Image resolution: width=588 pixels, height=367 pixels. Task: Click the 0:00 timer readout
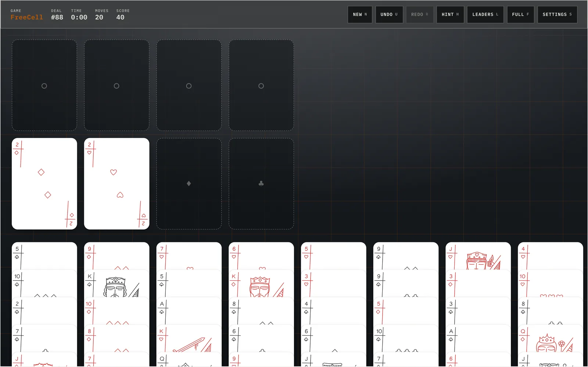(x=79, y=17)
